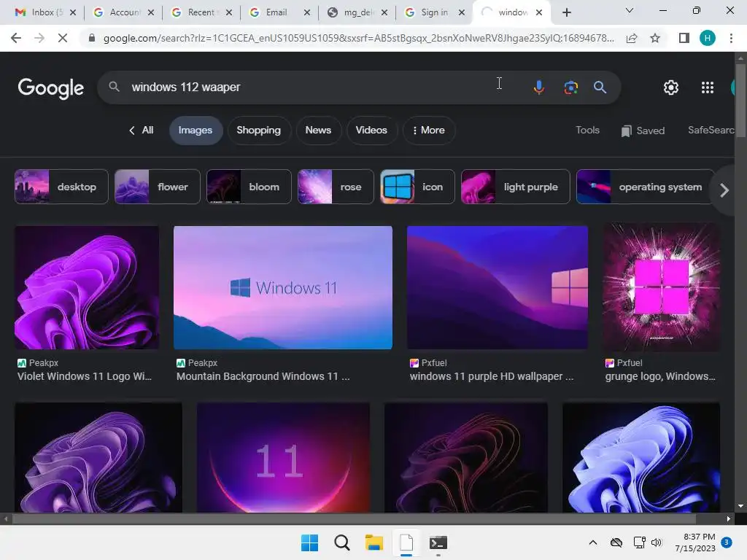Open the Saved collection

coord(643,131)
